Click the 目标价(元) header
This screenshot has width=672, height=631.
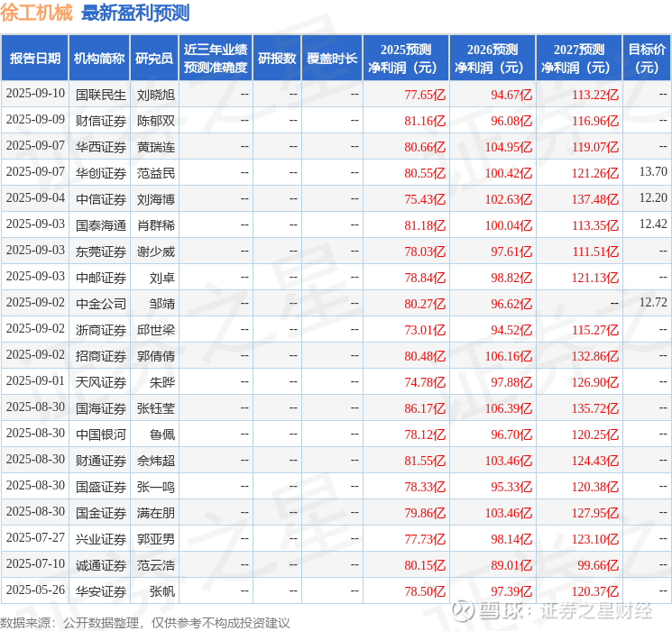tap(647, 59)
